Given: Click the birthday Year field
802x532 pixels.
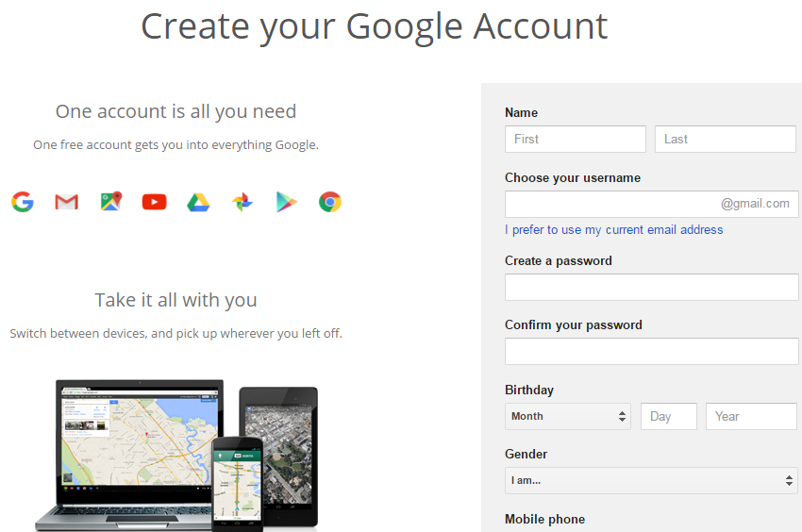Looking at the screenshot, I should (751, 416).
